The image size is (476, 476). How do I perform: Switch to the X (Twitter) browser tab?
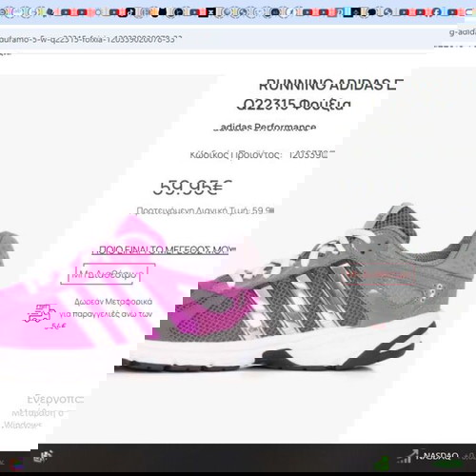[x=211, y=12]
